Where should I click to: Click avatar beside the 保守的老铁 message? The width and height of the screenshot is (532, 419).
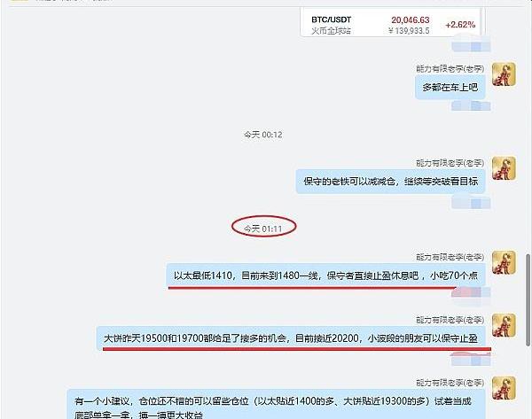click(504, 169)
